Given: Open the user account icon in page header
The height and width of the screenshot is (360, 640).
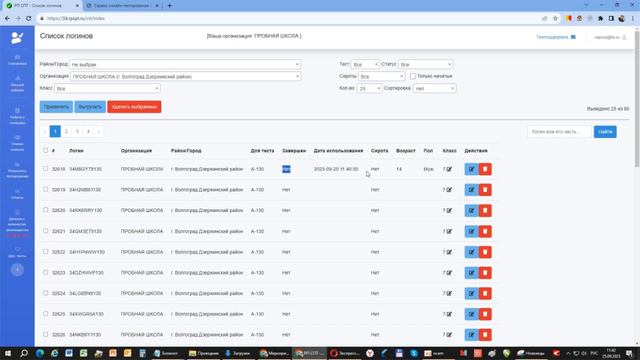Looking at the screenshot, I should tap(624, 37).
